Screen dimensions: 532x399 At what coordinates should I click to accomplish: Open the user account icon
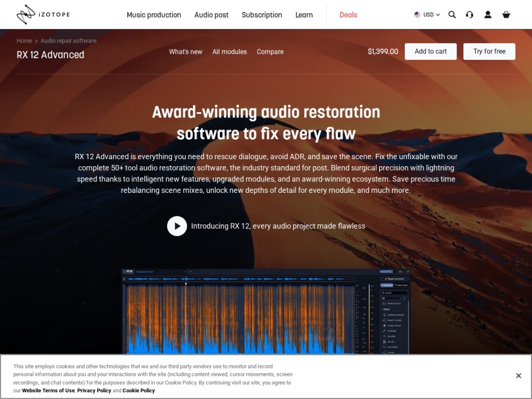click(x=488, y=15)
